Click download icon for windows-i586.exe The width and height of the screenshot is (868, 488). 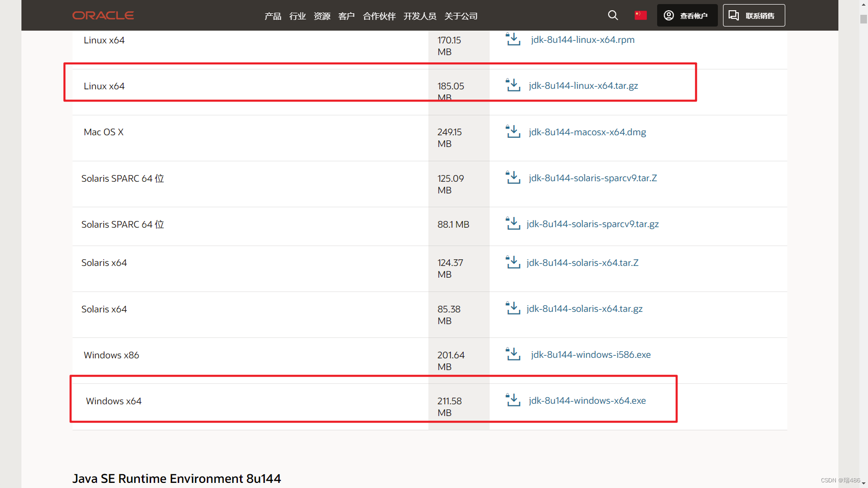point(513,354)
